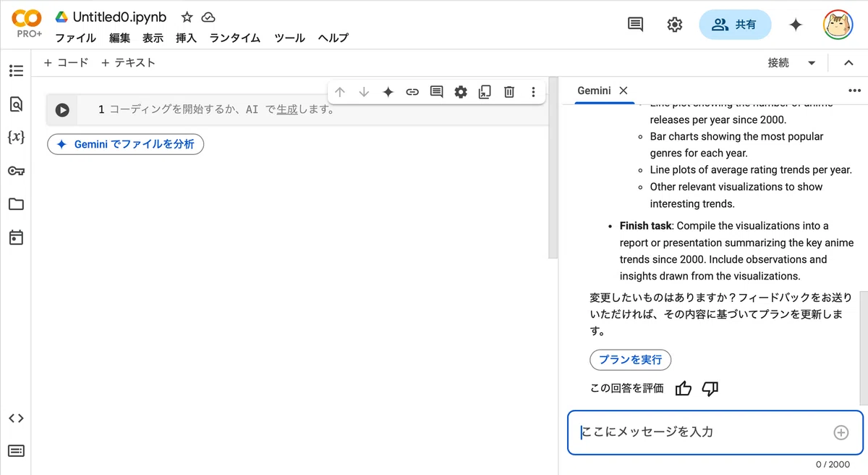Click the 'Finish task' bullet text

(646, 226)
